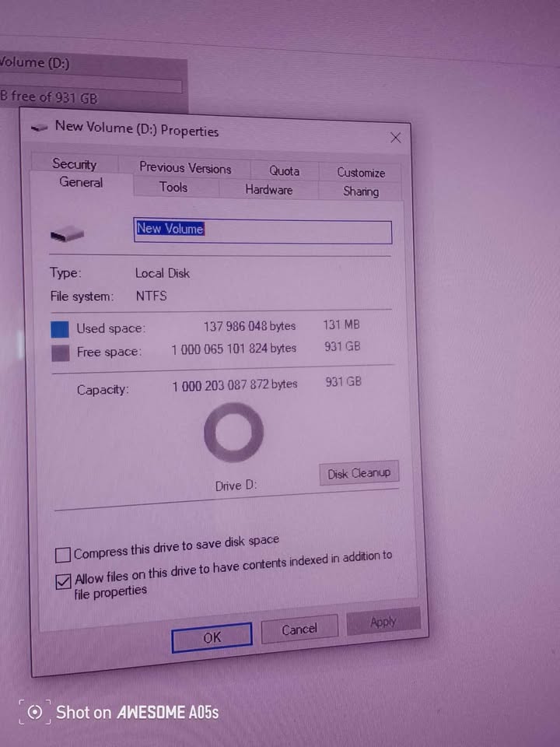Uncheck Allow files to have contents indexed
The height and width of the screenshot is (747, 560).
coord(63,582)
